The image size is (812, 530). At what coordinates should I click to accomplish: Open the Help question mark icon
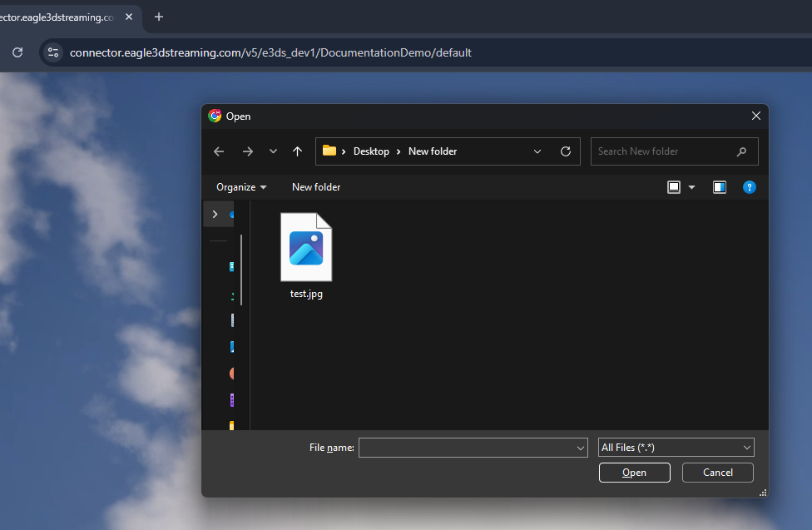click(749, 187)
